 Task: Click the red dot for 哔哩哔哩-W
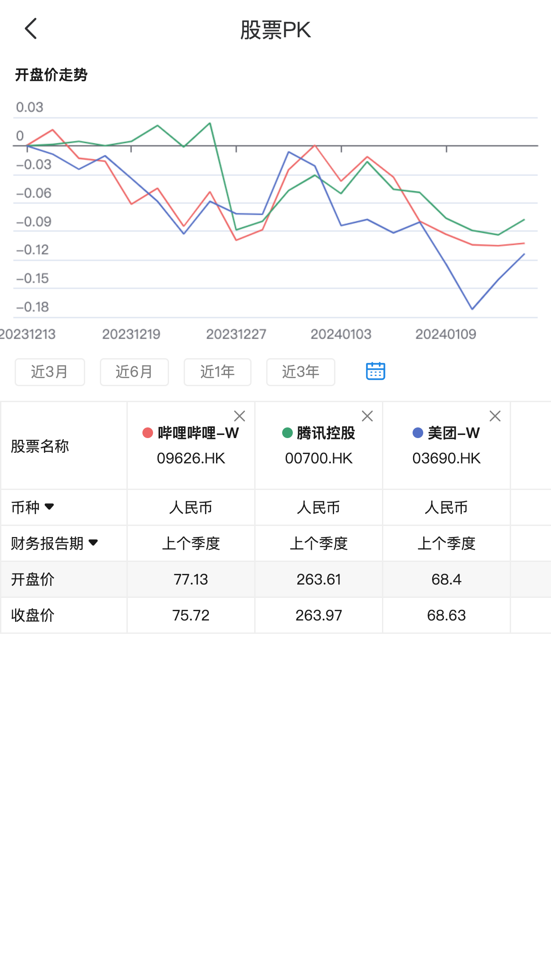(x=148, y=433)
